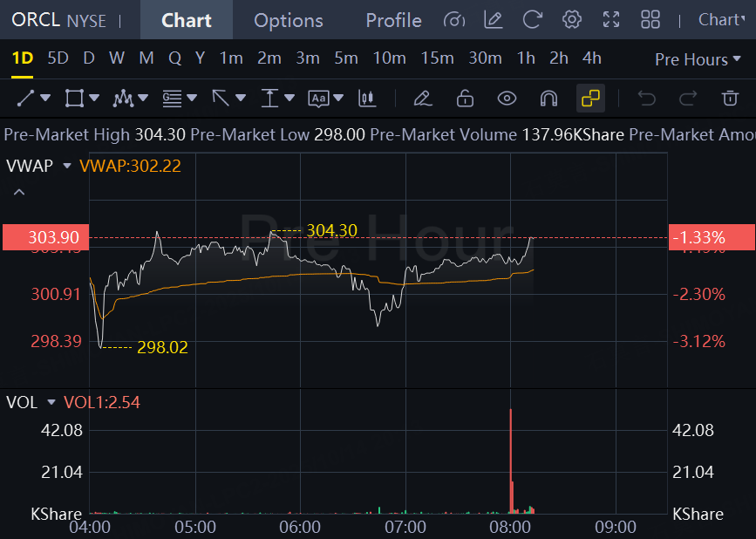Click the ORCL ticker symbol
This screenshot has width=756, height=539.
pos(36,20)
